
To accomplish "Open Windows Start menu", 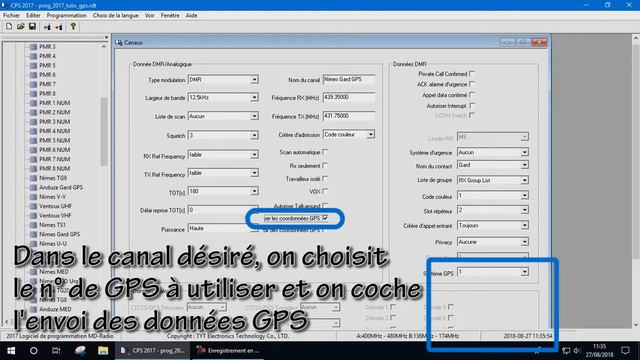I will click(x=11, y=351).
